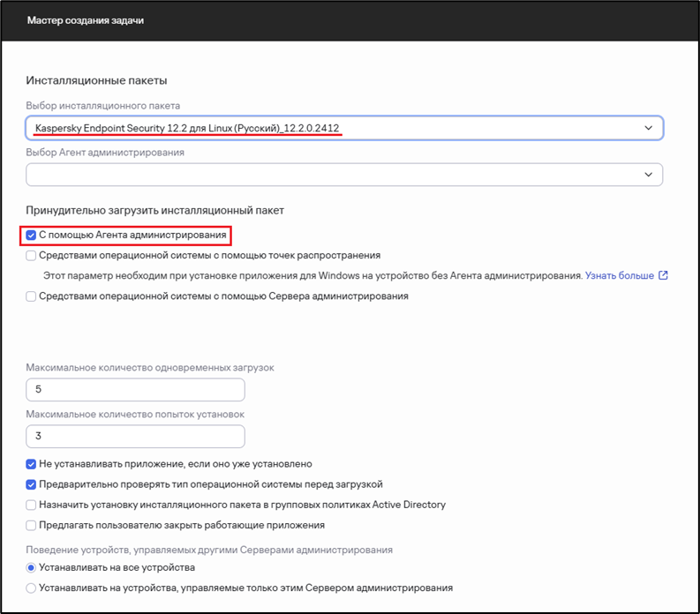Image resolution: width=700 pixels, height=614 pixels.
Task: Enable 'Средствами операционной системы с помощью Сервера администрирования'
Action: [31, 296]
